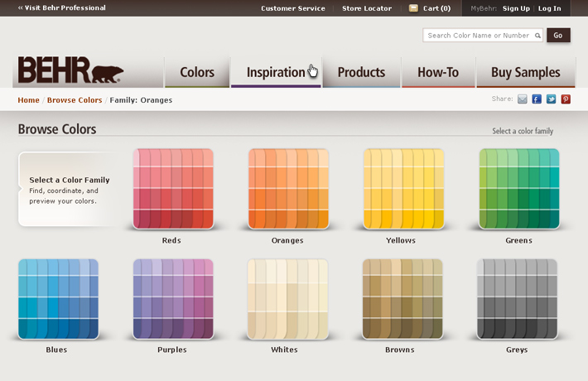
Task: Go to Home breadcrumb
Action: coord(28,100)
